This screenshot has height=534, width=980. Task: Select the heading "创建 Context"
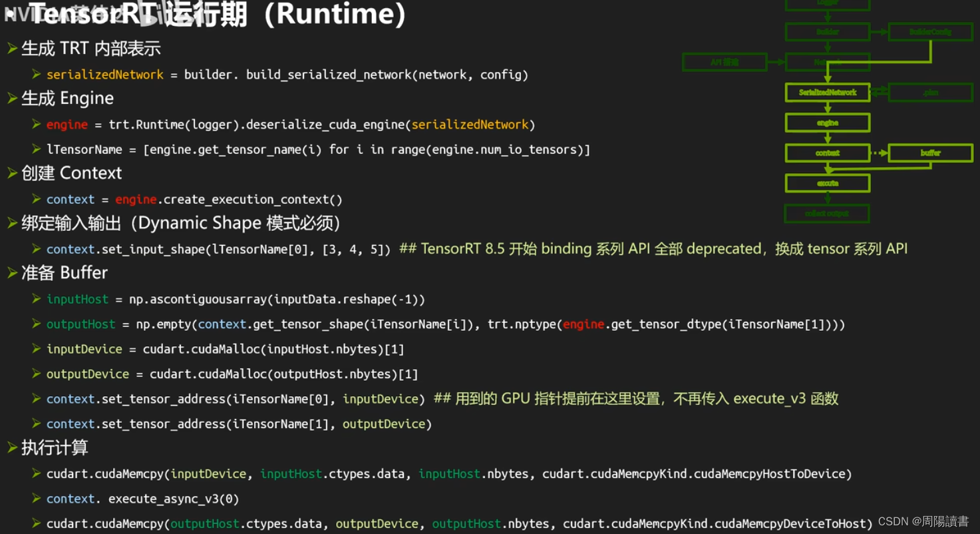click(72, 173)
